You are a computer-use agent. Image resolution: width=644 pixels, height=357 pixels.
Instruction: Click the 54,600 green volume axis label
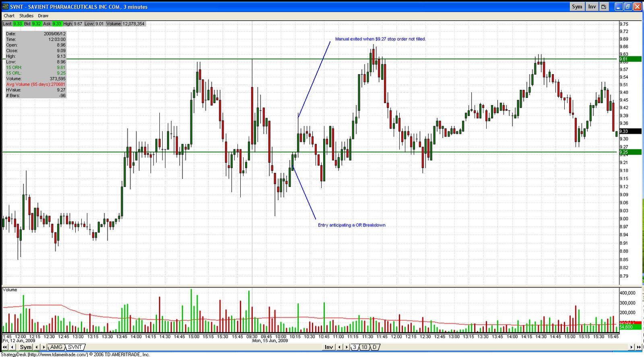click(x=630, y=327)
